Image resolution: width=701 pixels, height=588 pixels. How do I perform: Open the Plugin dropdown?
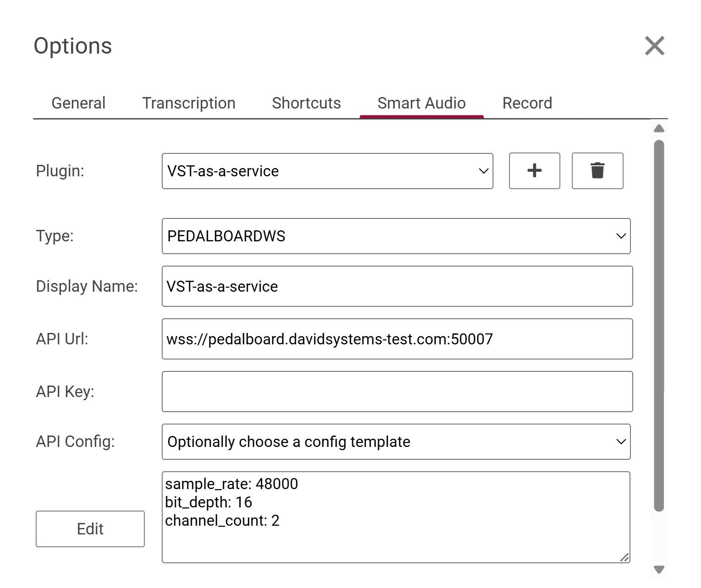tap(327, 171)
